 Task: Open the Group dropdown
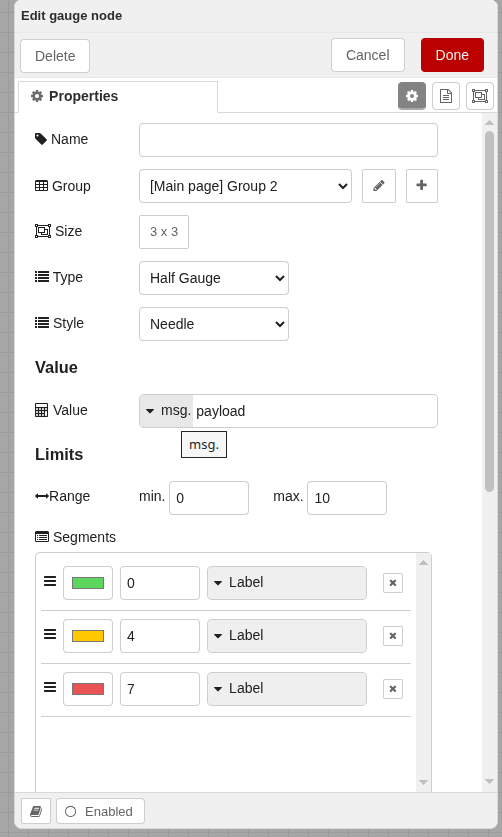246,186
